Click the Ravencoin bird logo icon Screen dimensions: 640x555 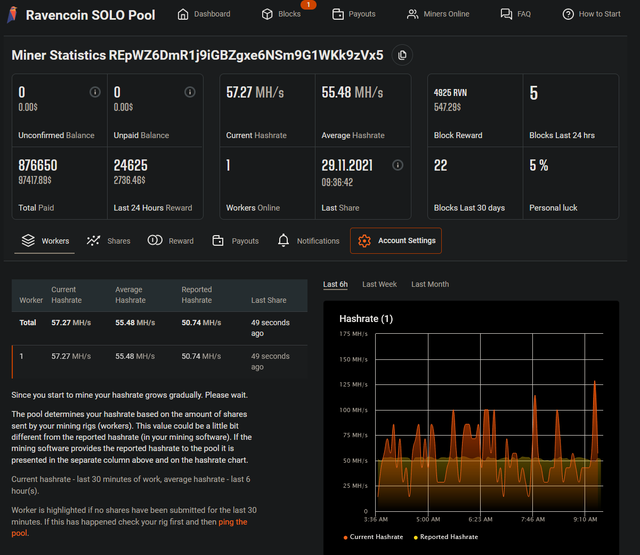coord(13,14)
